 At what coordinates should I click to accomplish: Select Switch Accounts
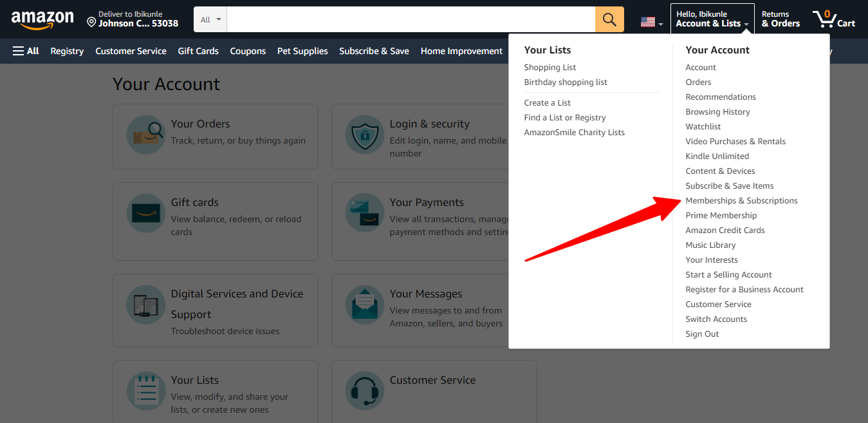(716, 319)
